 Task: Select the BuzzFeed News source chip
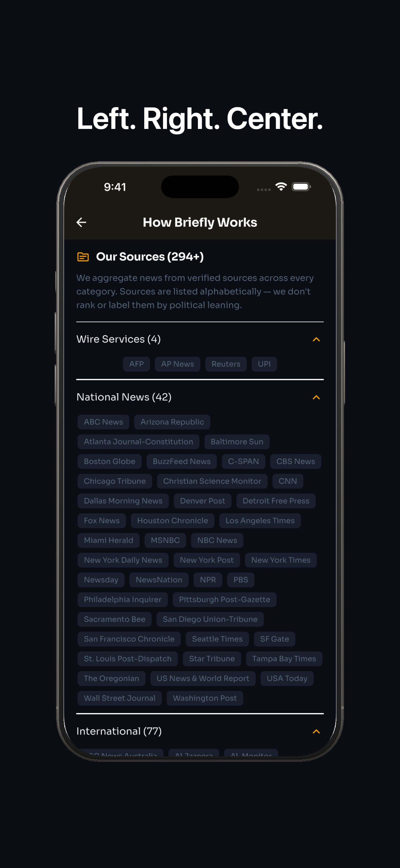(x=182, y=461)
